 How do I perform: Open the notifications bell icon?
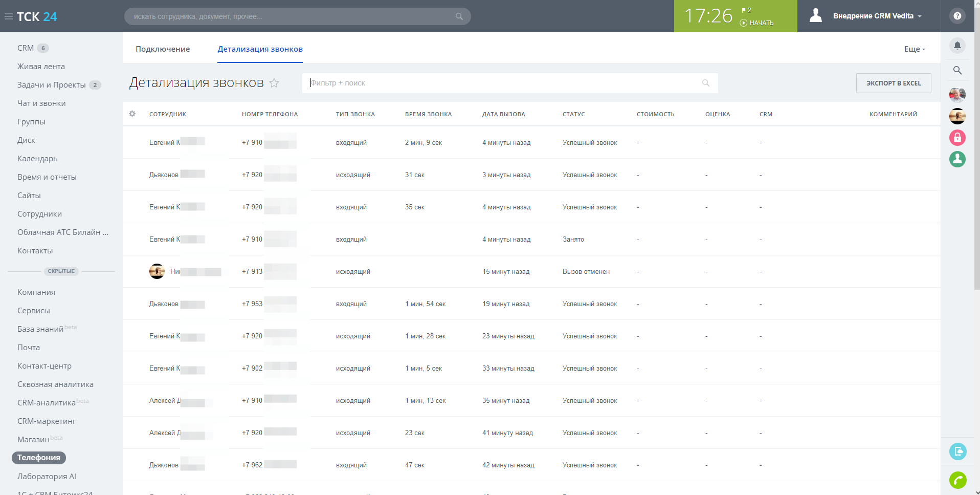coord(957,46)
